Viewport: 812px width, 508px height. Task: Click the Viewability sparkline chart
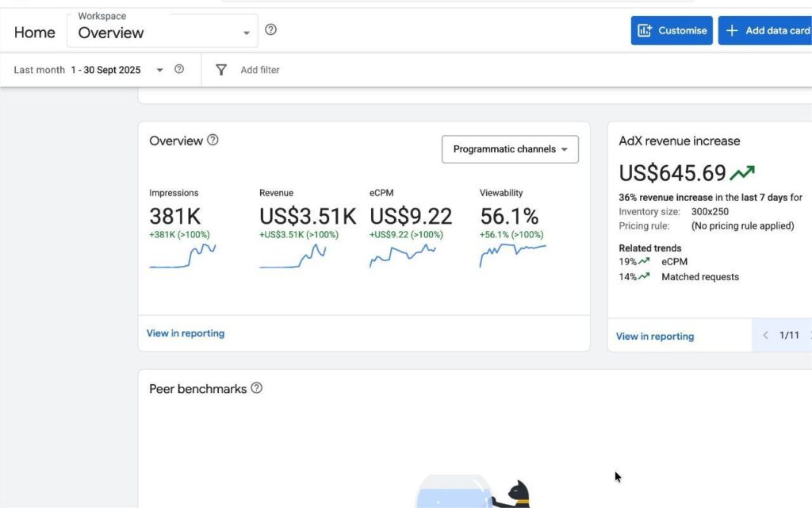click(x=512, y=256)
